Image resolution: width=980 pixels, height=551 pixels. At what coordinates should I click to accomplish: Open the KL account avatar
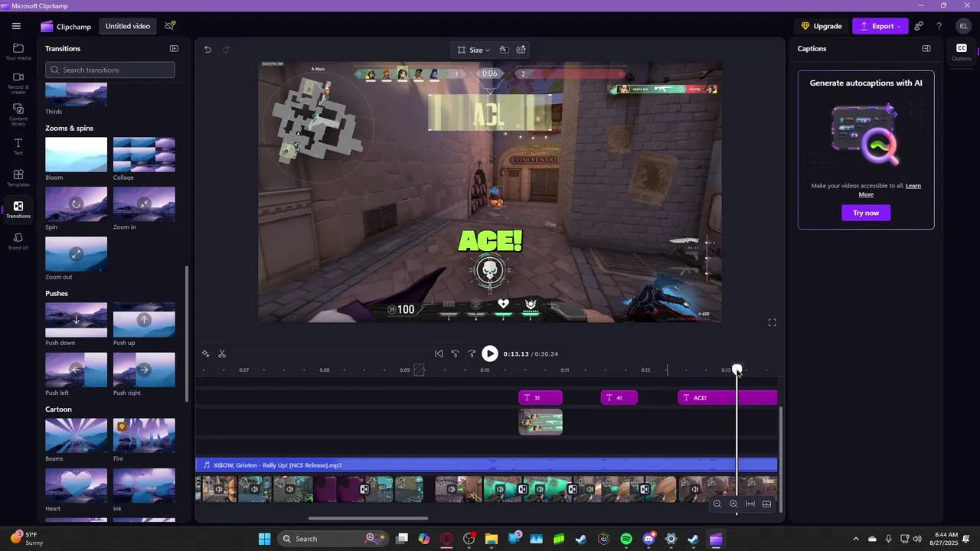point(963,26)
